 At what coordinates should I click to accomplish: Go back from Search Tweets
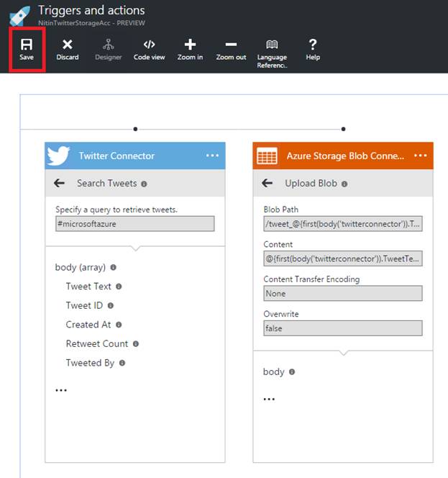click(x=59, y=184)
